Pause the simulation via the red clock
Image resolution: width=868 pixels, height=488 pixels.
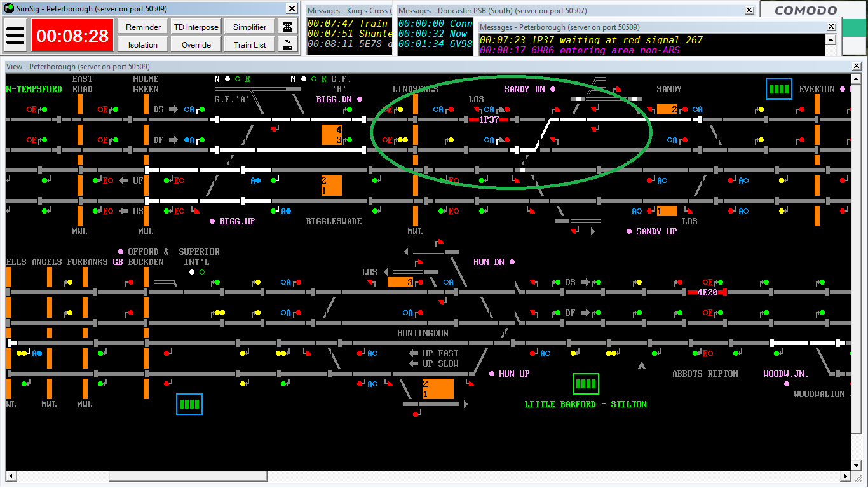click(x=72, y=36)
